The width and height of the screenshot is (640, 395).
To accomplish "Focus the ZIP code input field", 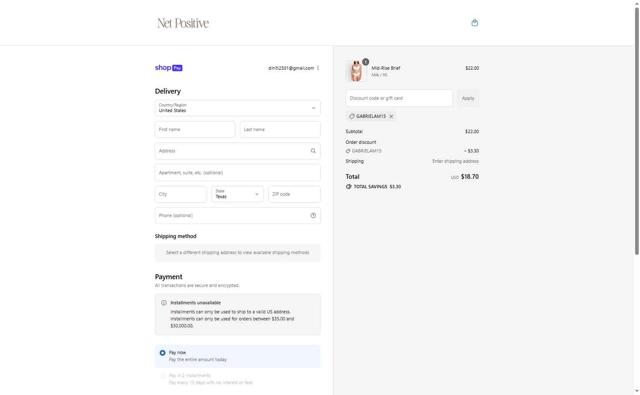I will tap(294, 194).
